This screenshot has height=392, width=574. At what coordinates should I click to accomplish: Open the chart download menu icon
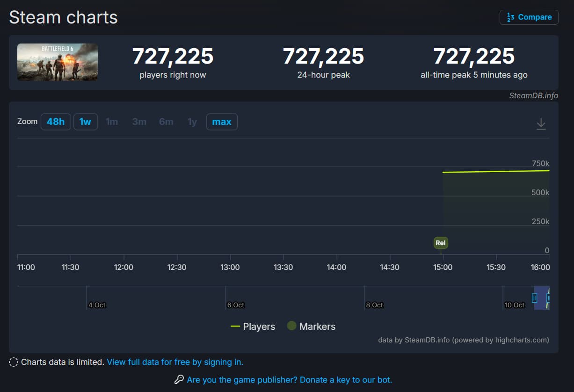pos(541,124)
